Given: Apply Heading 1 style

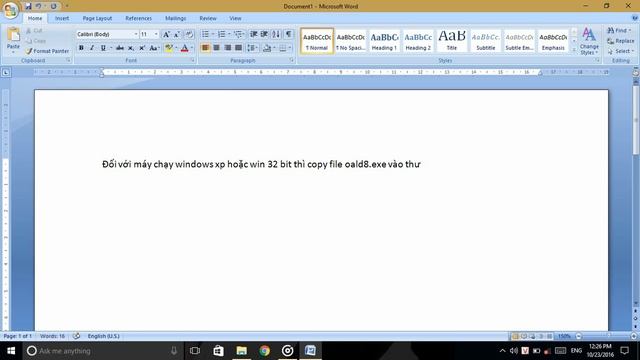Looking at the screenshot, I should click(x=384, y=41).
